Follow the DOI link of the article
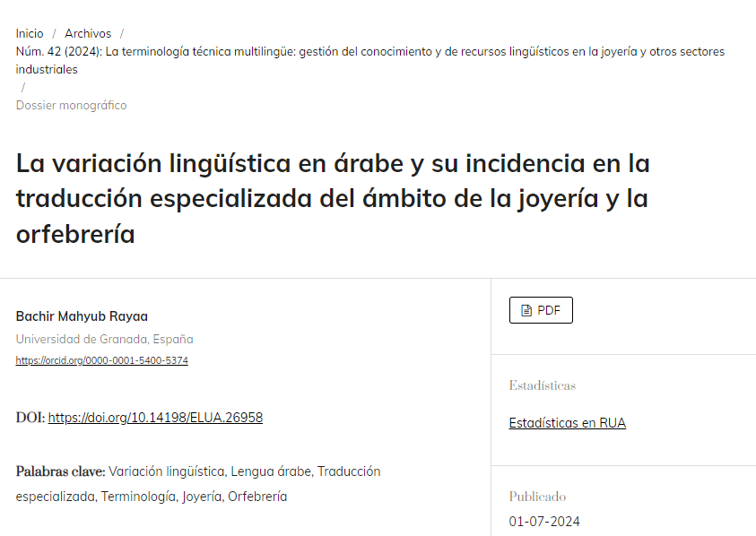 coord(155,417)
